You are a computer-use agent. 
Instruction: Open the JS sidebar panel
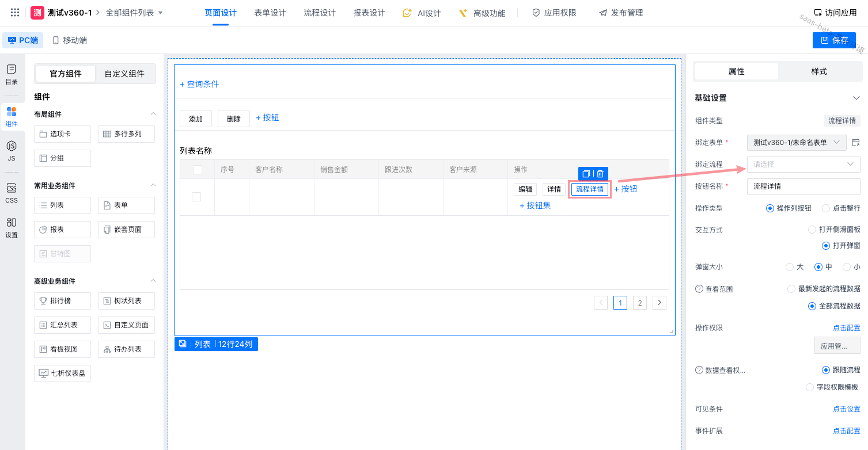(x=12, y=150)
